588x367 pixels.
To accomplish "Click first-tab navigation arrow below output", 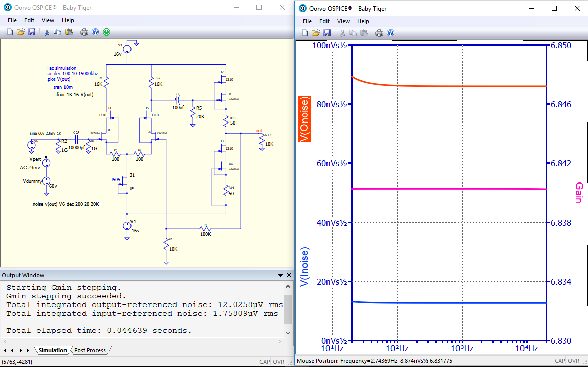I will [x=4, y=350].
